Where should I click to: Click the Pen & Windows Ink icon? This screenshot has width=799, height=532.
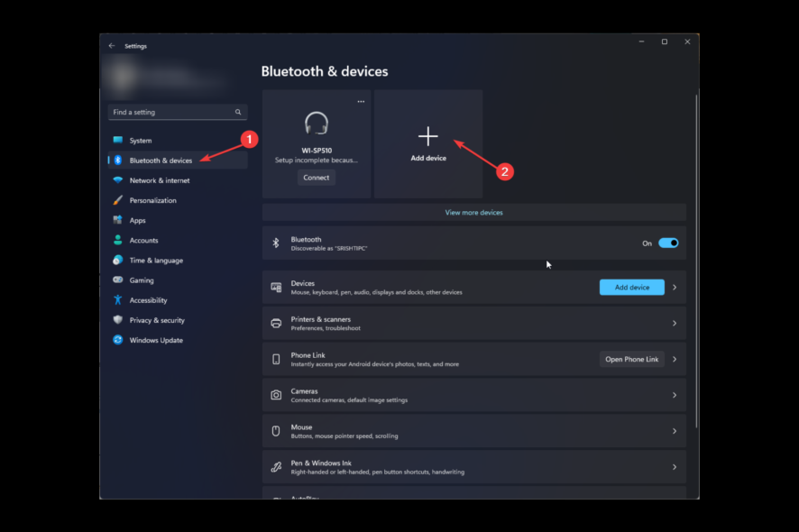click(x=276, y=467)
